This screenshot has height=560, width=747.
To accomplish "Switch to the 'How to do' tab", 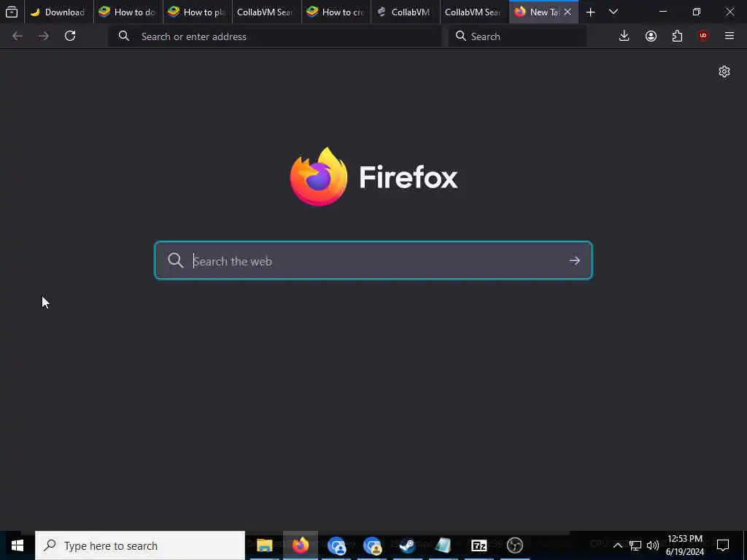I will 128,12.
